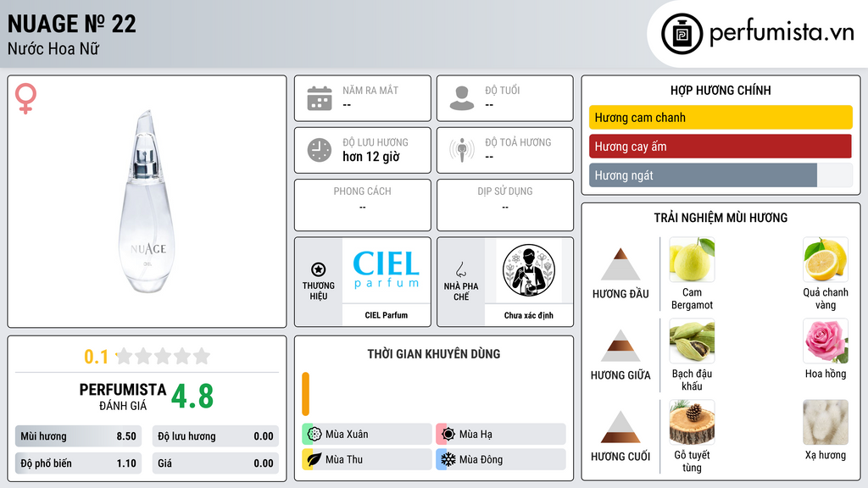Click the star badge icon above Thương hiệu
This screenshot has height=488, width=868.
tap(319, 269)
